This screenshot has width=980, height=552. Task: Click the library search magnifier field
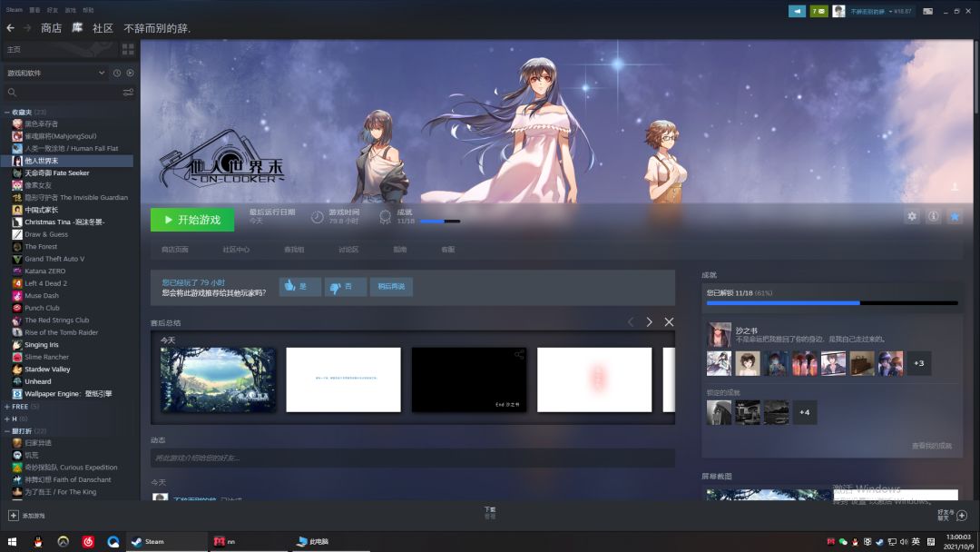pos(63,93)
